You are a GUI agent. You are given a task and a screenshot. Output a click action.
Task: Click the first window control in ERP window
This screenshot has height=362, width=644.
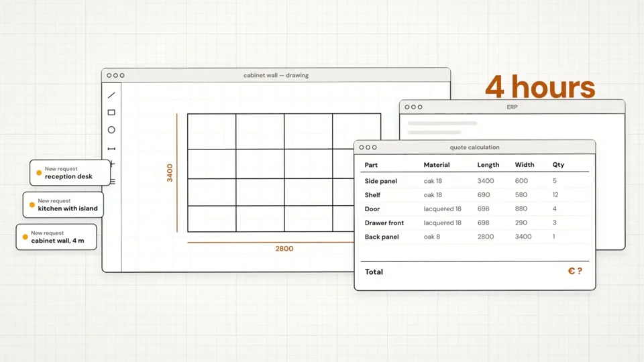click(x=407, y=107)
